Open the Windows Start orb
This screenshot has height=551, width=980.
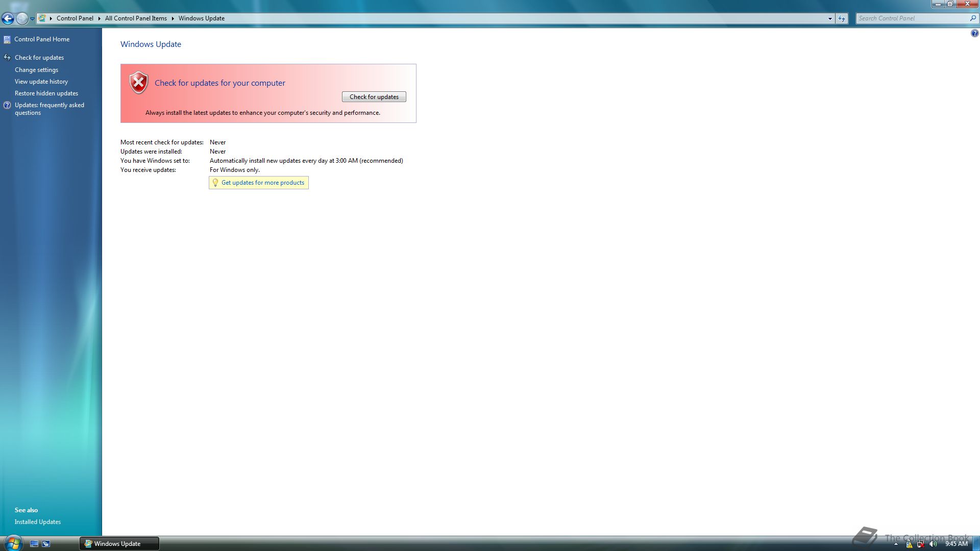tap(13, 543)
